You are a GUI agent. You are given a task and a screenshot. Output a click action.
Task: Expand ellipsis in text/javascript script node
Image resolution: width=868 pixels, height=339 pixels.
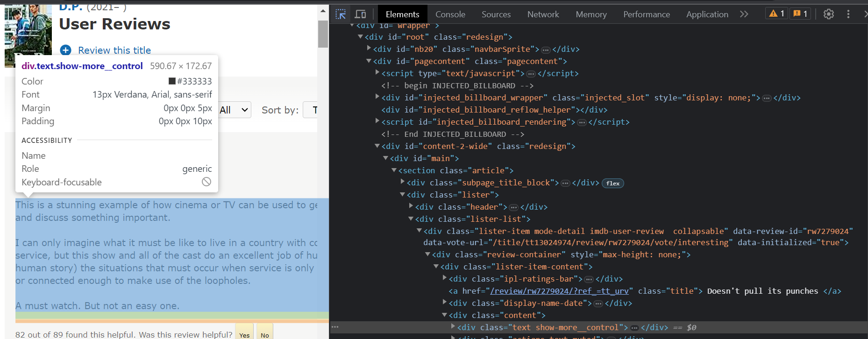pos(531,74)
